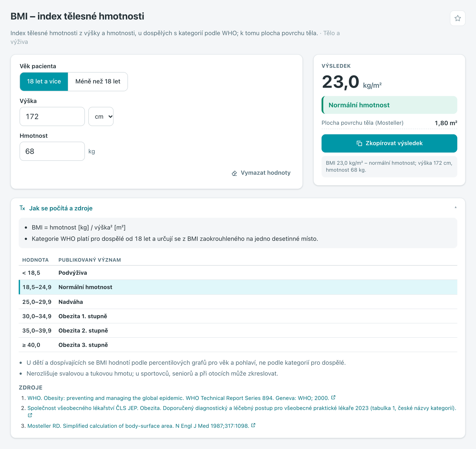Click the copy icon in Zkopírovat výsledek

pos(359,143)
